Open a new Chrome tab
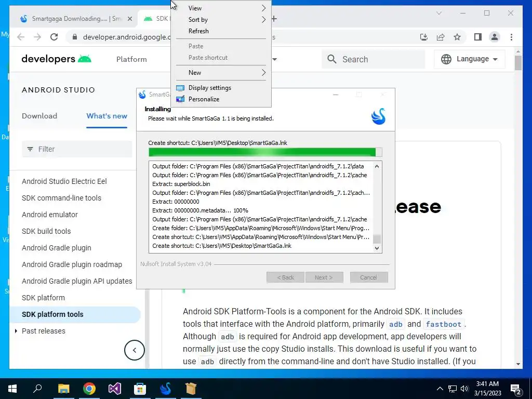532x399 pixels. click(x=274, y=19)
